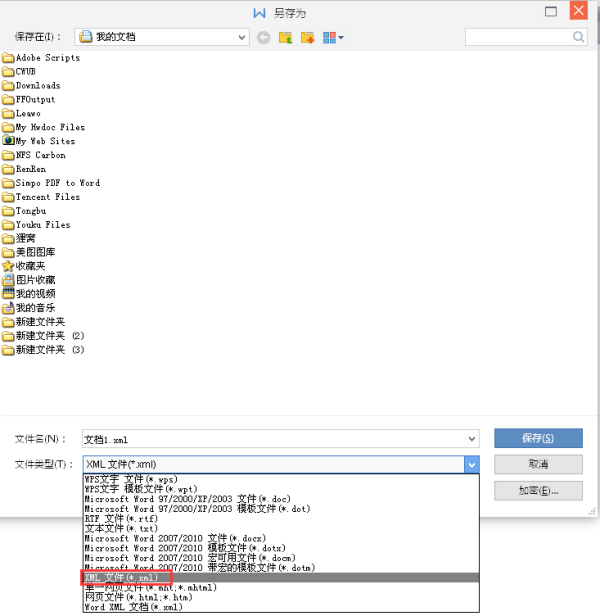The height and width of the screenshot is (616, 600).
Task: Select the 狸窝 folder
Action: click(x=19, y=238)
